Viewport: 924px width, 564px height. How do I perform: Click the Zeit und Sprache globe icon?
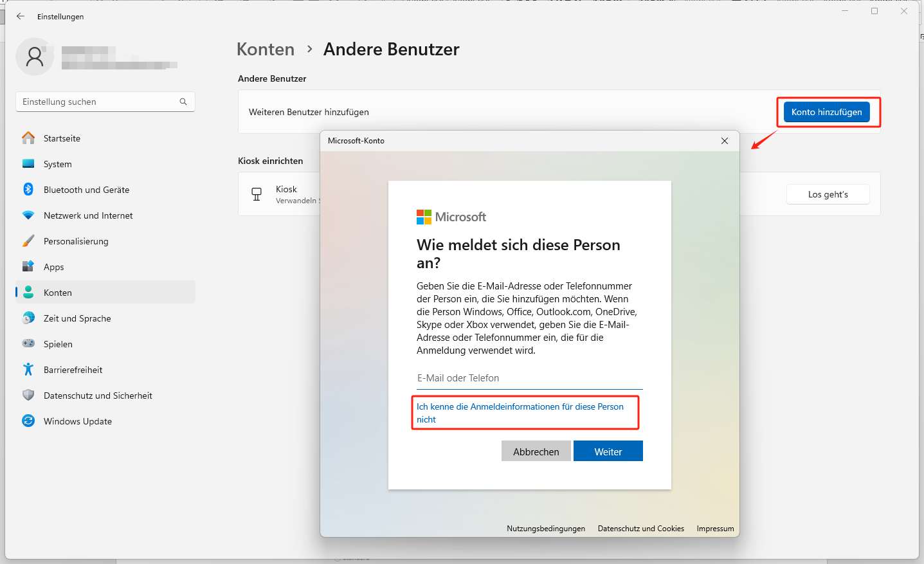(28, 318)
